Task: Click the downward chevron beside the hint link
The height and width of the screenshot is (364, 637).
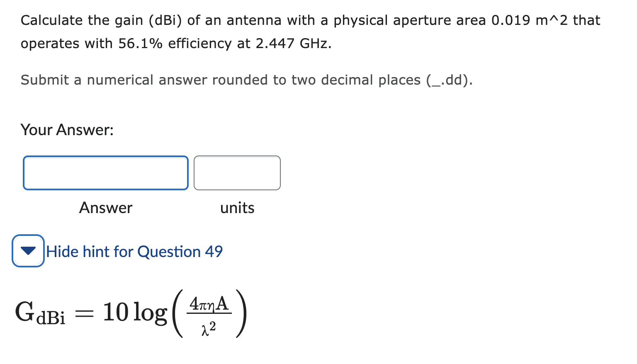Action: 28,251
